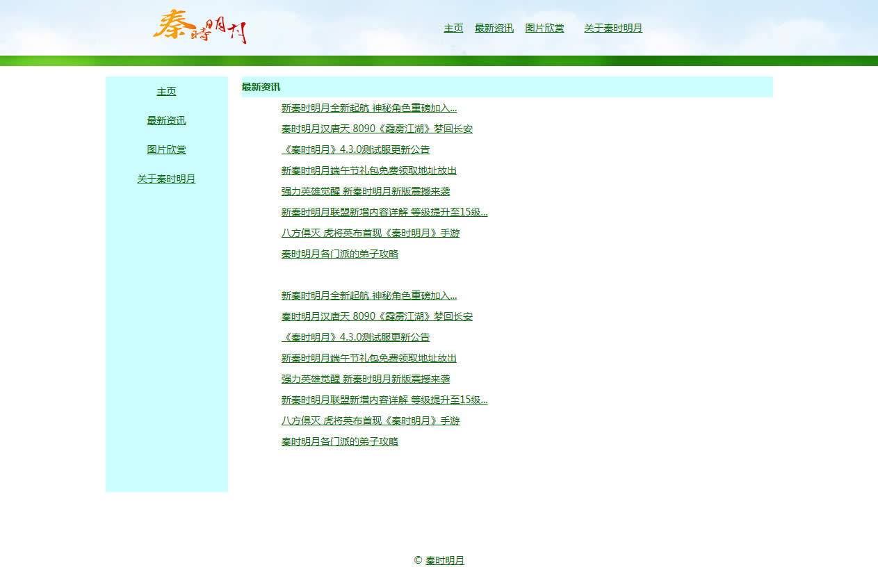Open 联盟新增内容详解 article in the lower list
The height and width of the screenshot is (588, 878).
(384, 400)
